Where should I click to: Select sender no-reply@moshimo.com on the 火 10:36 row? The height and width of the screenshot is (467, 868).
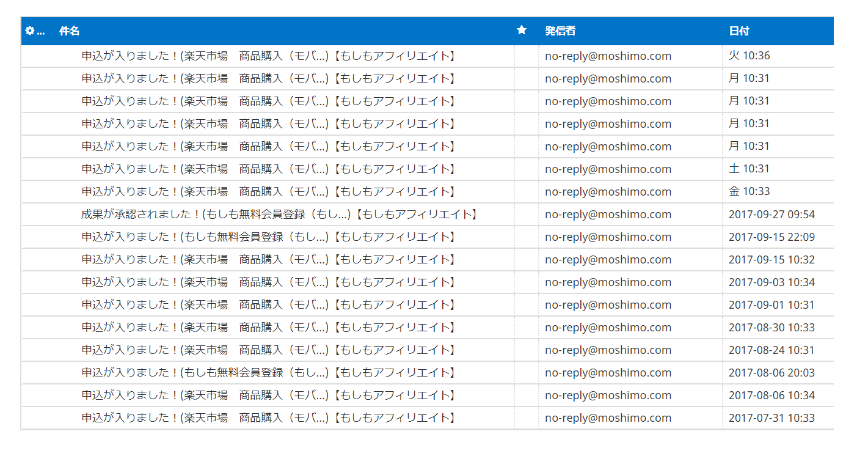(x=608, y=56)
